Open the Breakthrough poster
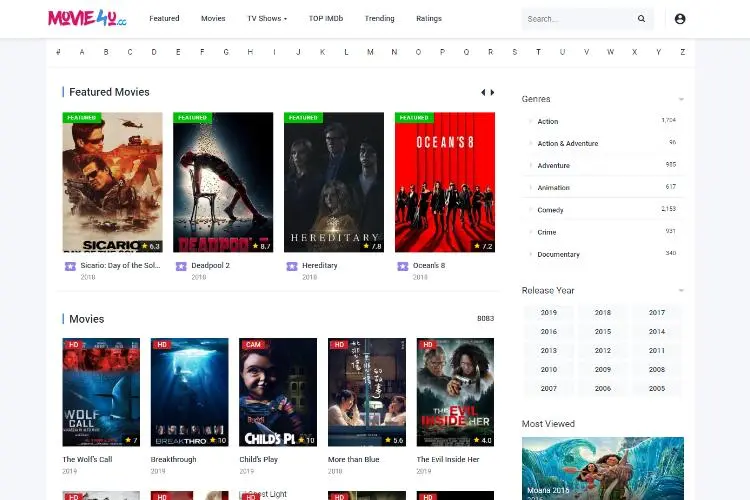Screen dimensions: 750x500 coord(189,392)
